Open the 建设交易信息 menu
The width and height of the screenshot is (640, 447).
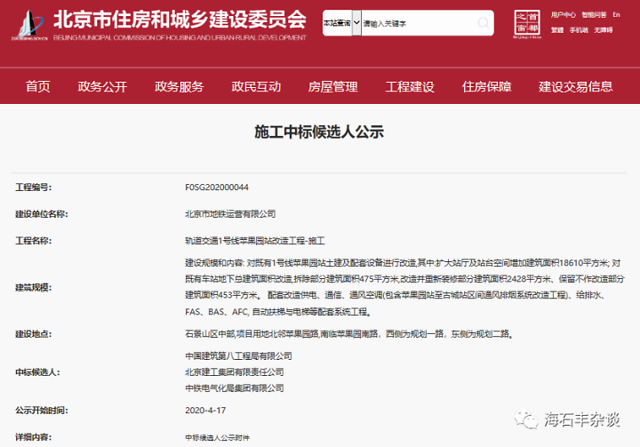point(576,87)
